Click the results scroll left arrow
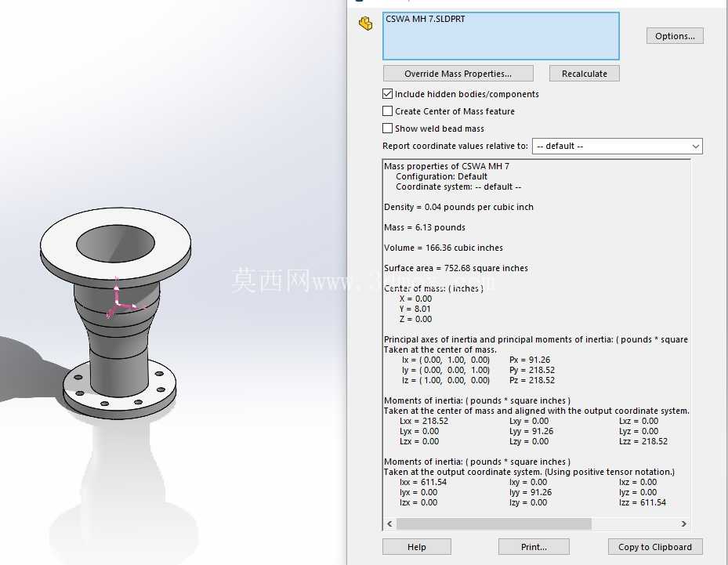 click(389, 524)
